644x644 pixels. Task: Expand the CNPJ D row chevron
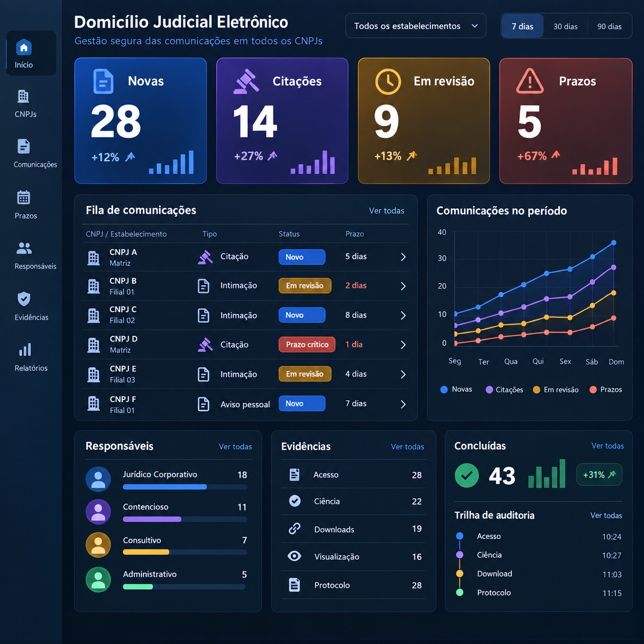(403, 345)
